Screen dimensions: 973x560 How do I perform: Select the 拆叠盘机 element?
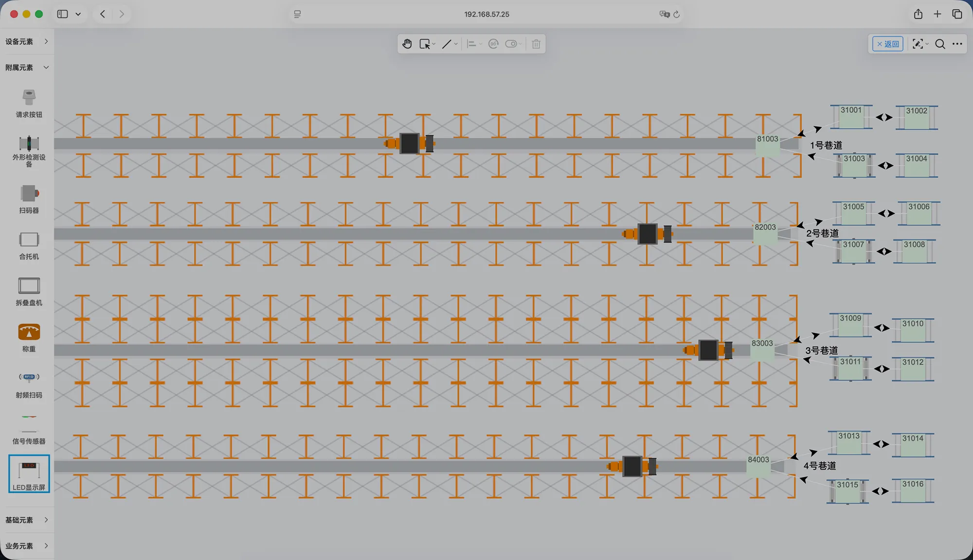click(29, 292)
